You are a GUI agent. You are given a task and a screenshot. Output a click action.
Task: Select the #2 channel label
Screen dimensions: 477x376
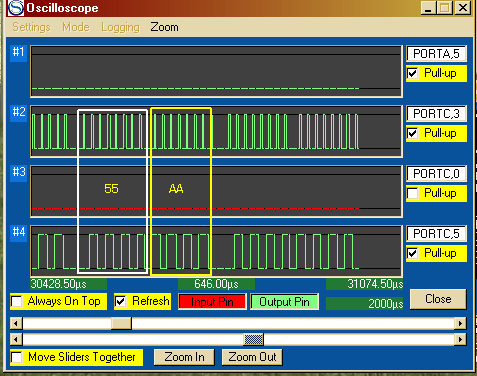point(19,112)
